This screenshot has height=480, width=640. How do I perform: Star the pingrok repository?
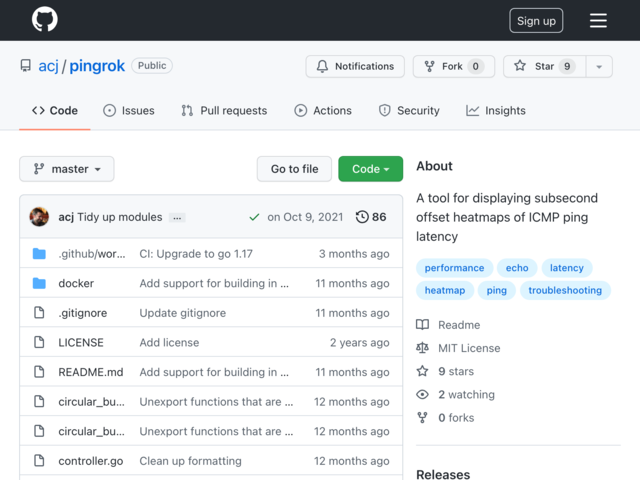[544, 66]
